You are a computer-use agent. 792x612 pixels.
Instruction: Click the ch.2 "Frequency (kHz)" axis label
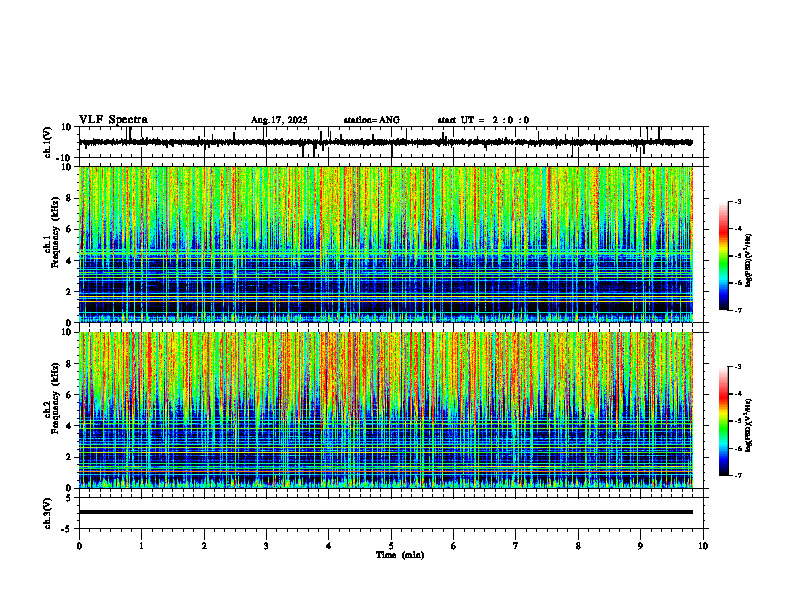(56, 398)
